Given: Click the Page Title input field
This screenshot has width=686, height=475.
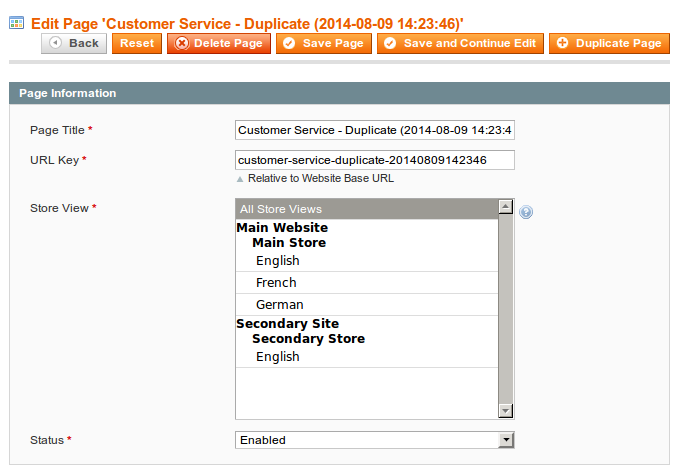Looking at the screenshot, I should (x=374, y=130).
